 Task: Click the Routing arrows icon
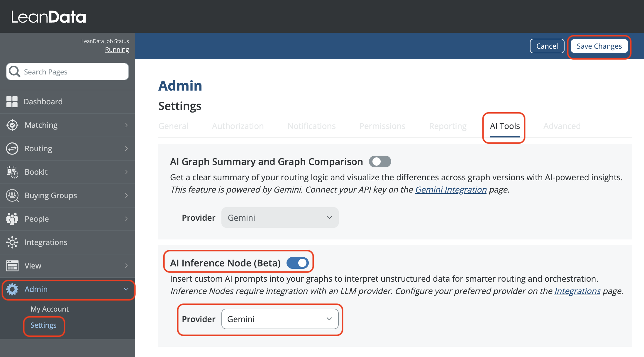coord(12,149)
